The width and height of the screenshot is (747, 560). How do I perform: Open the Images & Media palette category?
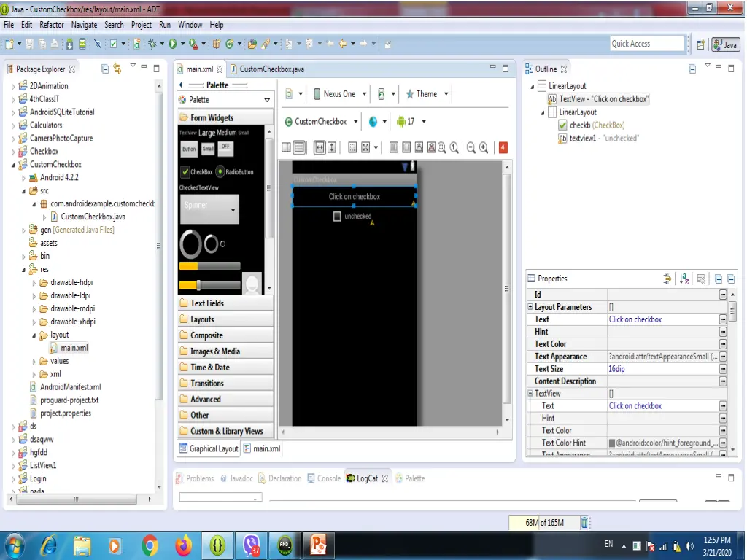(x=225, y=351)
